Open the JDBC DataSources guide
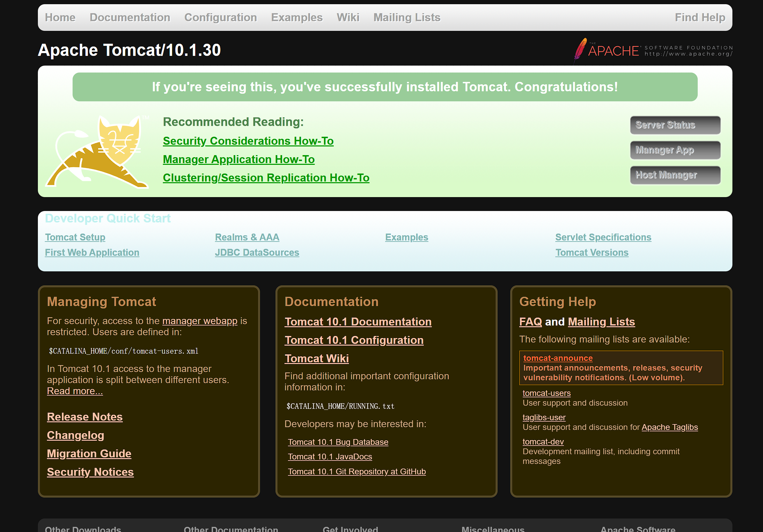Viewport: 763px width, 532px height. point(257,252)
